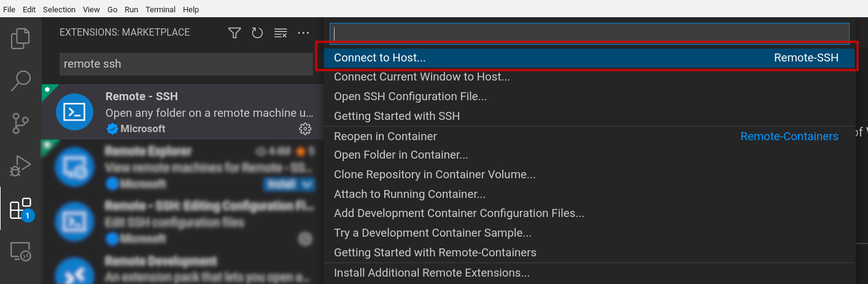
Task: Open the Source Control view
Action: [x=20, y=124]
